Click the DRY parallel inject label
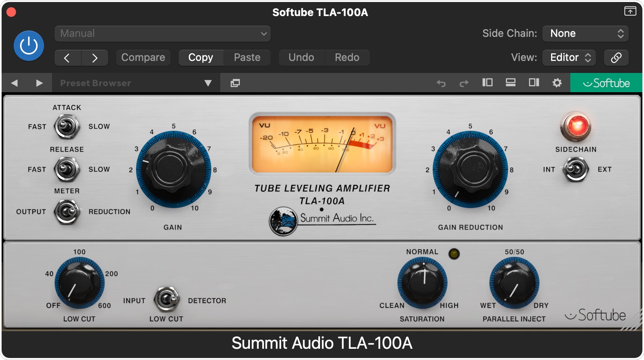 541,305
